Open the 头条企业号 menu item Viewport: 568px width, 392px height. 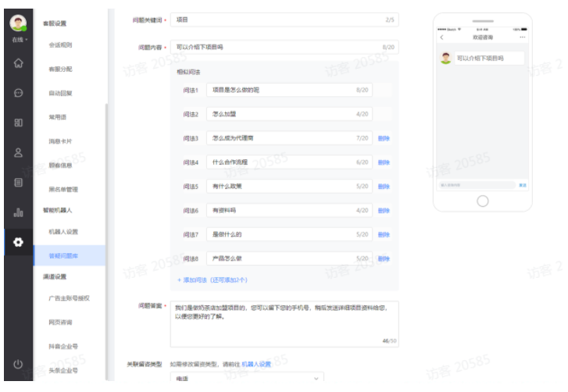coord(63,370)
